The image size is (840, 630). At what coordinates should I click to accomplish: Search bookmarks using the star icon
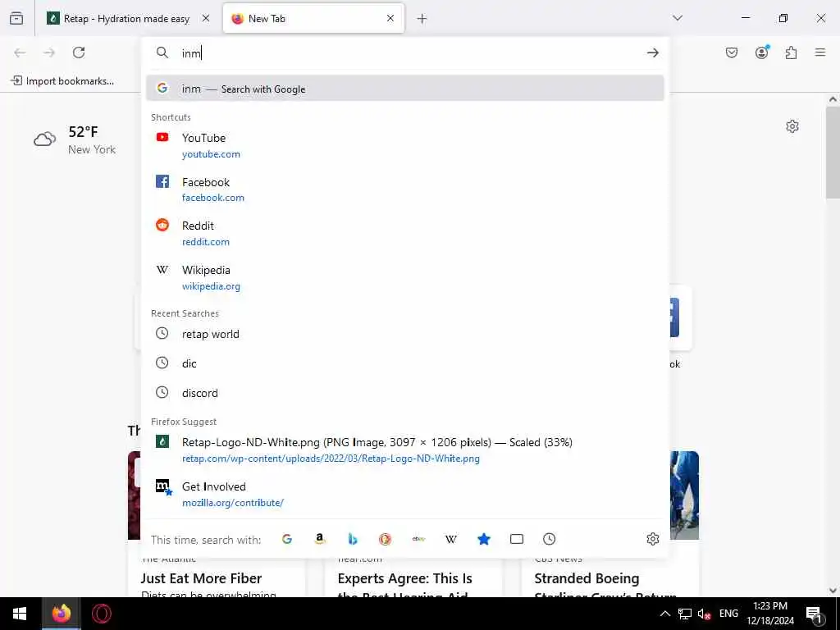tap(484, 539)
